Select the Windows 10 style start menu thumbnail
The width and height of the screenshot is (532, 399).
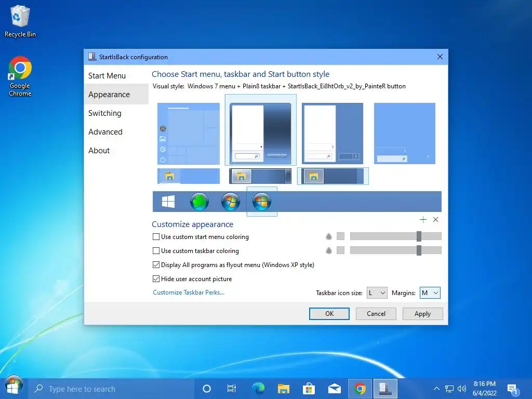coord(188,134)
